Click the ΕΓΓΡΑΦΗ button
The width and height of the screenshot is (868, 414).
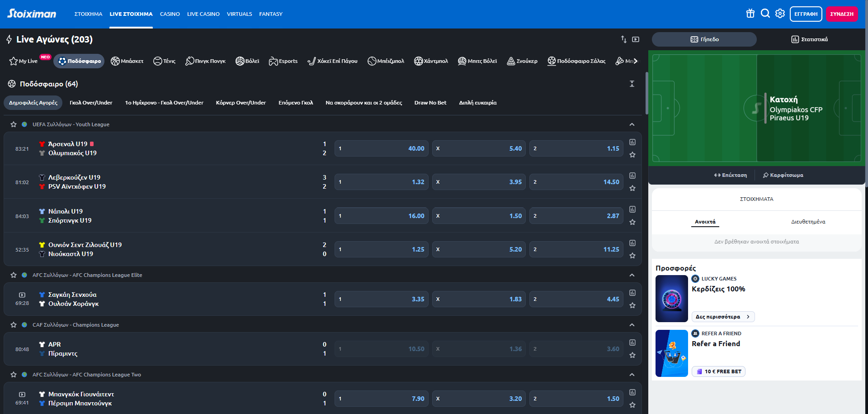806,14
